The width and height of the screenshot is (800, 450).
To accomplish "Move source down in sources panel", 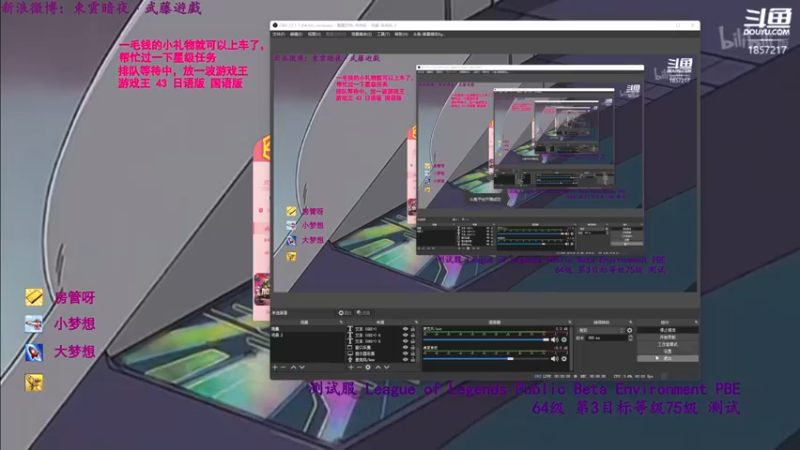I will pos(387,367).
